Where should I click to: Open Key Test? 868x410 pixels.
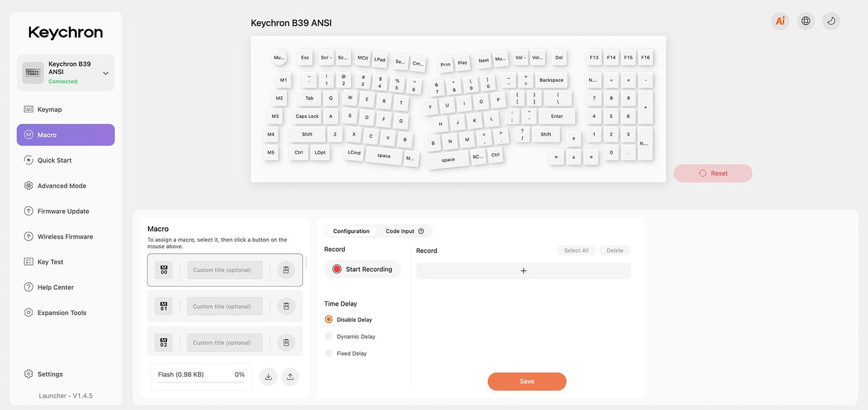tap(66, 262)
